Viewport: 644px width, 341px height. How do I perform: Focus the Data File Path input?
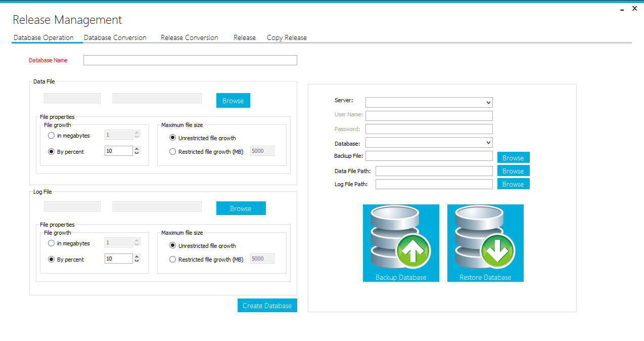(434, 171)
